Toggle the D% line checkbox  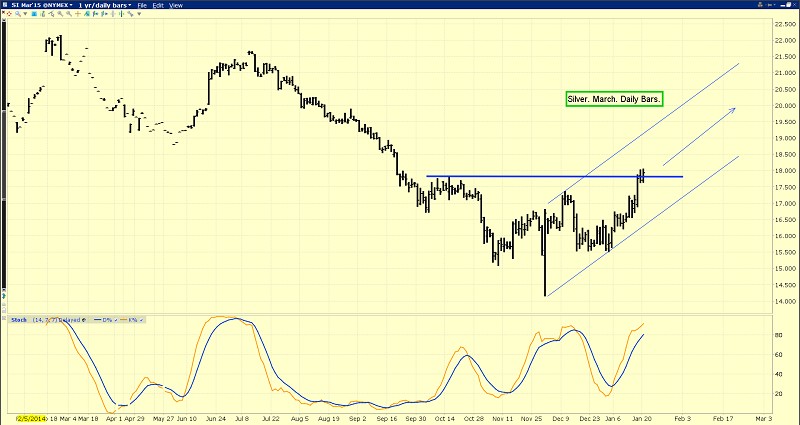116,320
